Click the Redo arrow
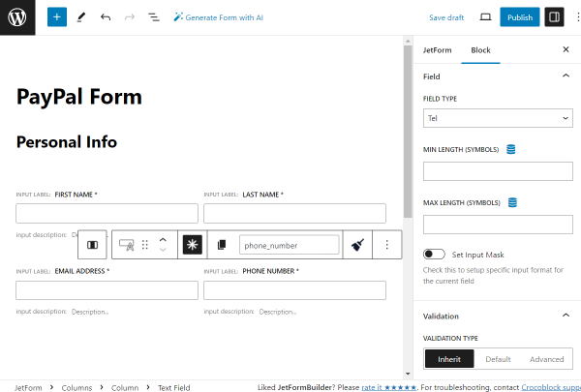The image size is (581, 392). coord(130,17)
